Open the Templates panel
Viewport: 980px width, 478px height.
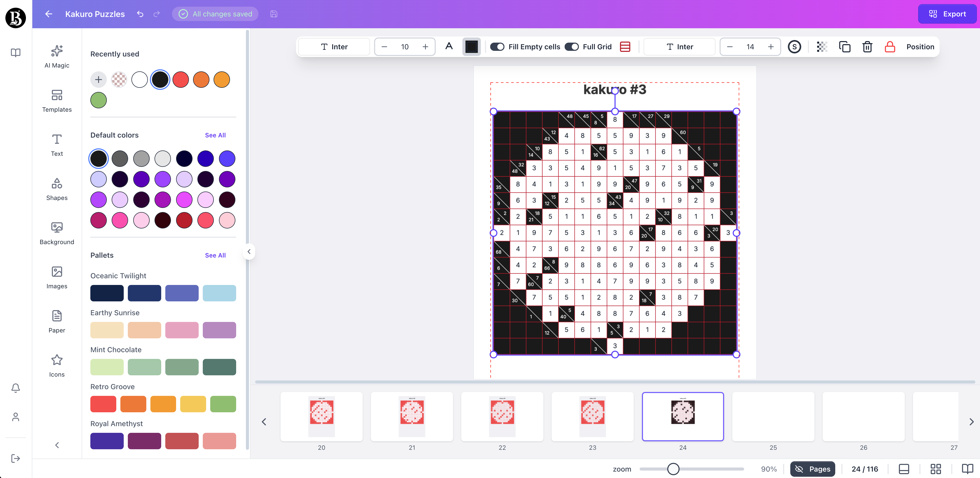[x=56, y=100]
